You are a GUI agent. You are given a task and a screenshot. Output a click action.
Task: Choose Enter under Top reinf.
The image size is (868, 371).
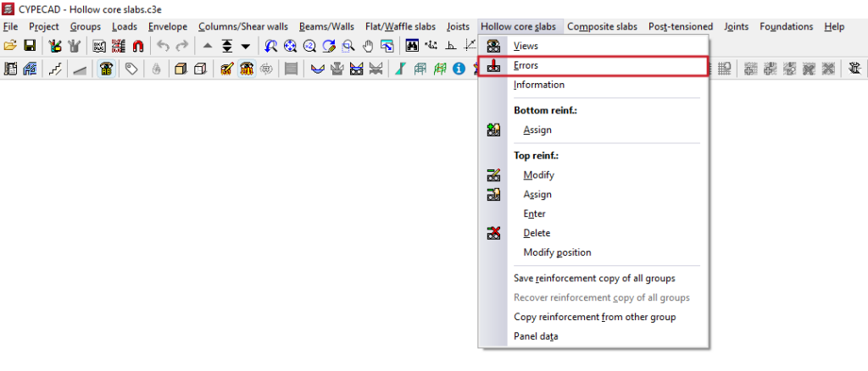[x=593, y=213]
